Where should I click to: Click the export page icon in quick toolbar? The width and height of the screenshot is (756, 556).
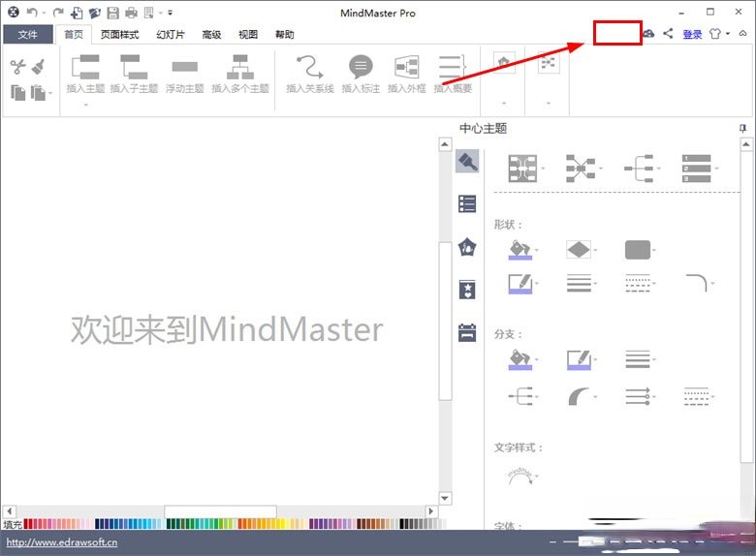coord(149,13)
